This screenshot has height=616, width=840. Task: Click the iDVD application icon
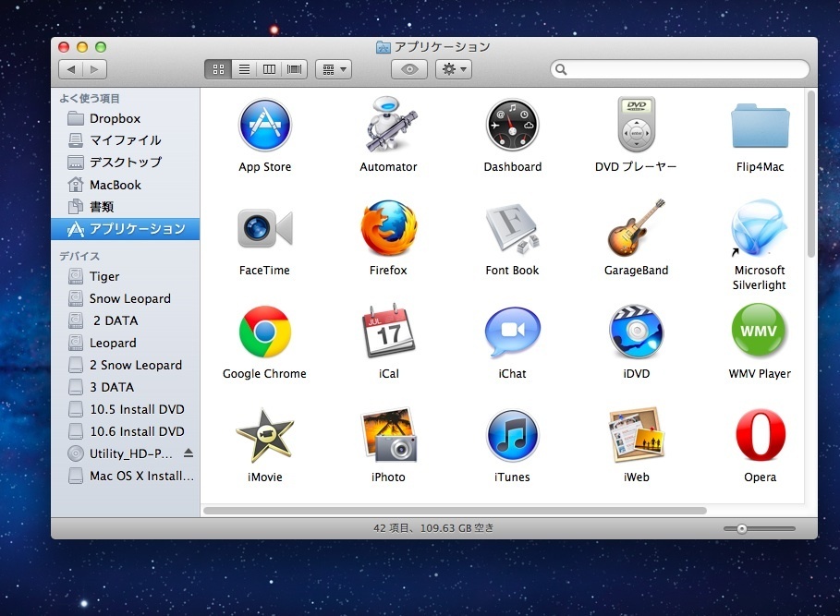click(x=636, y=332)
